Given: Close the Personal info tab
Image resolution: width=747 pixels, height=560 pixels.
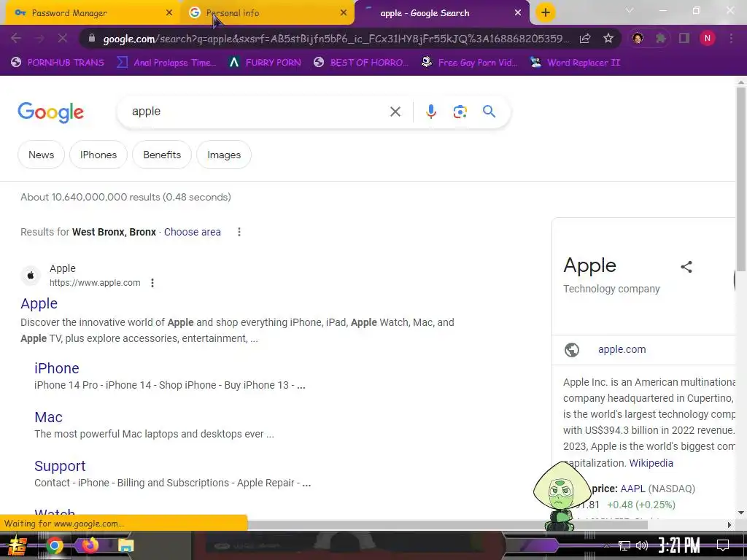Looking at the screenshot, I should (x=344, y=13).
